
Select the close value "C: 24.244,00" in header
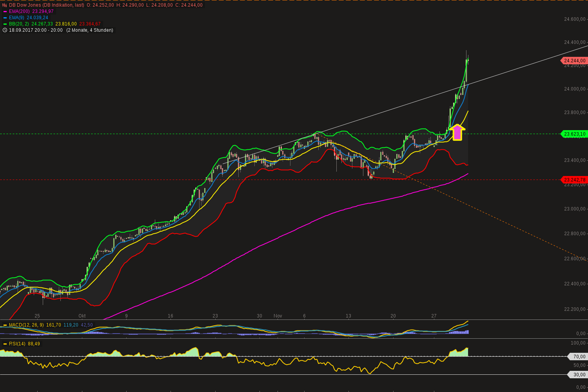189,5
